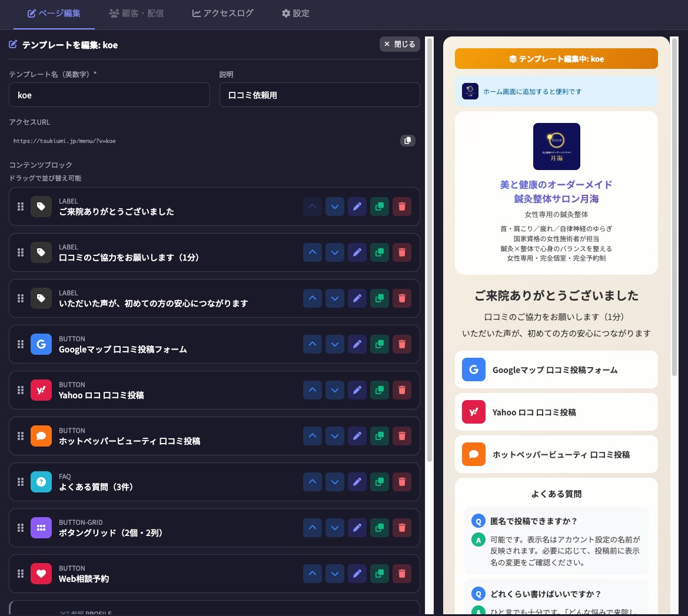Click the heart icon of Web相談予約 block
Screen dimensions: 688x616
tap(41, 574)
